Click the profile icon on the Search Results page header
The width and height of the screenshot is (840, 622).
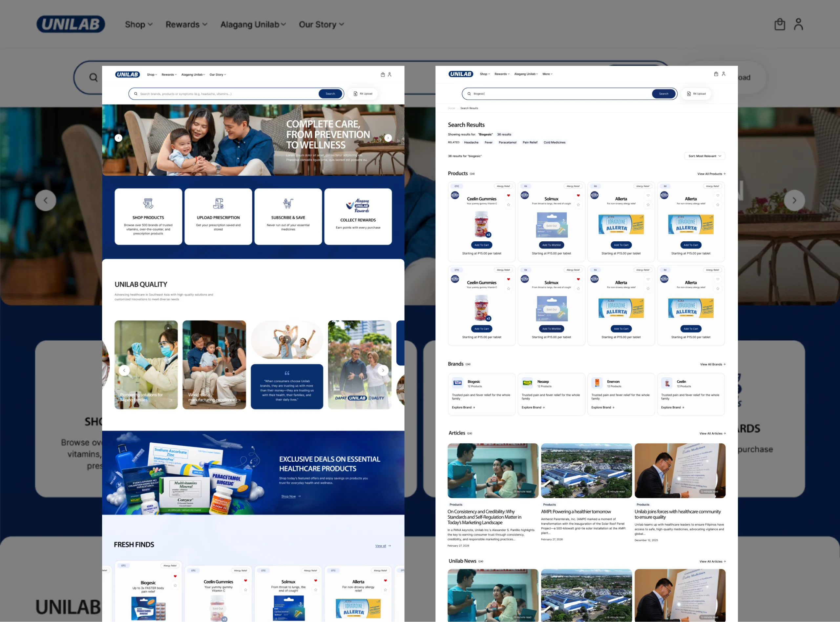[724, 74]
